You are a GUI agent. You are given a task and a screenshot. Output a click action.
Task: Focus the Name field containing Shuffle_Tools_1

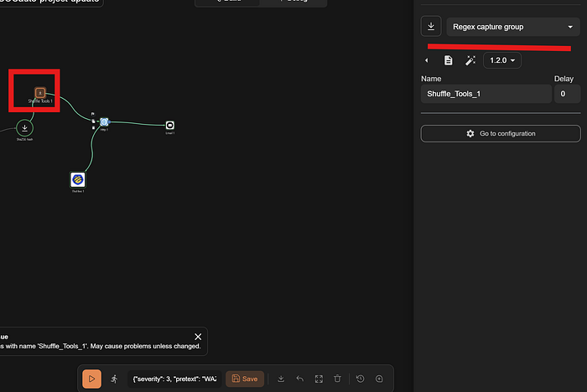click(486, 94)
